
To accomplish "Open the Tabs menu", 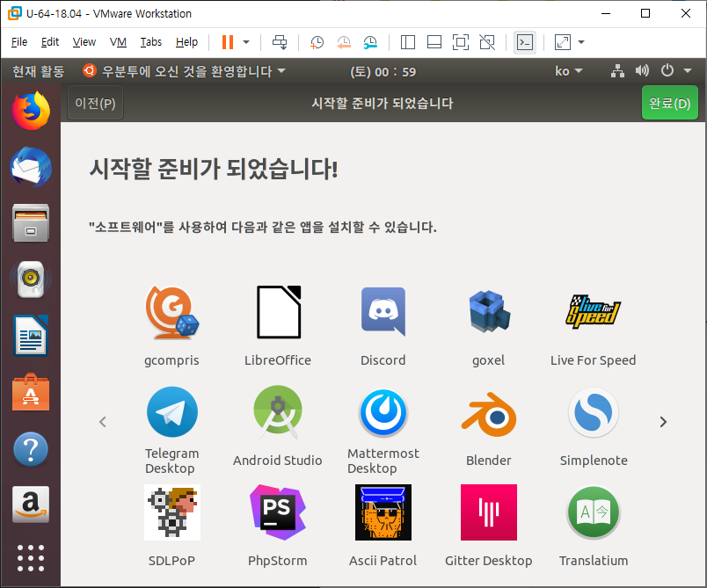I will pos(151,42).
